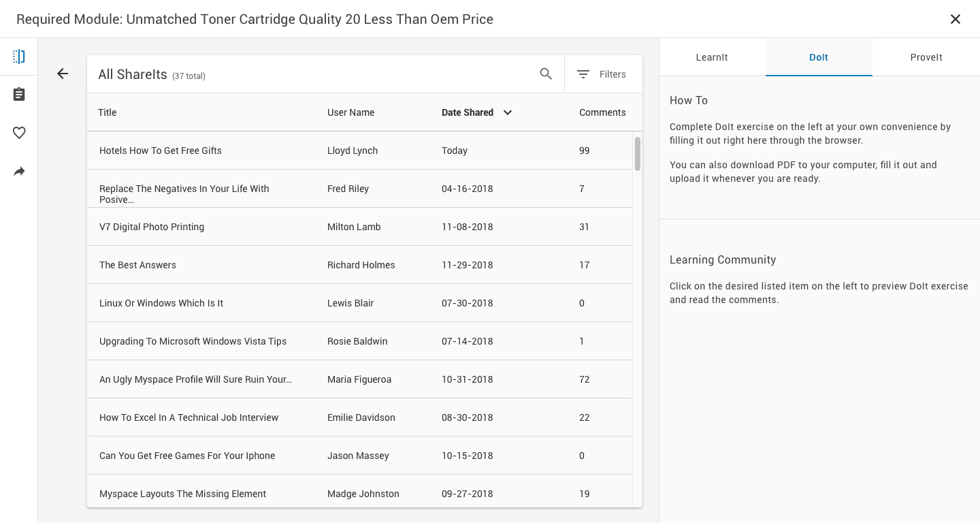980x523 pixels.
Task: Open 'Myspace Layouts The Missing Element'
Action: pyautogui.click(x=183, y=494)
